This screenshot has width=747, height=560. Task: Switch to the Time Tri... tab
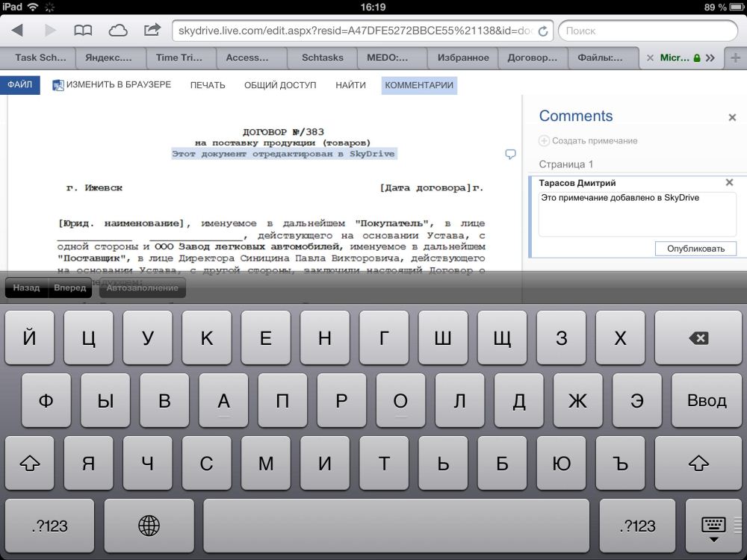pyautogui.click(x=179, y=57)
